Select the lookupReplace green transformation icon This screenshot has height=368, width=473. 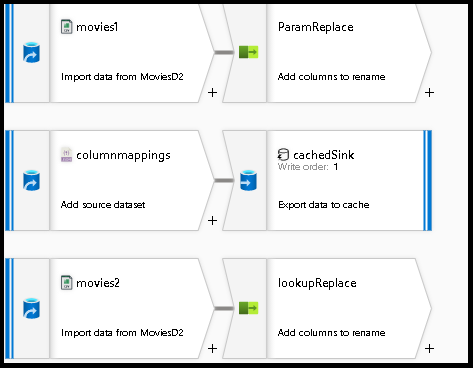[249, 308]
